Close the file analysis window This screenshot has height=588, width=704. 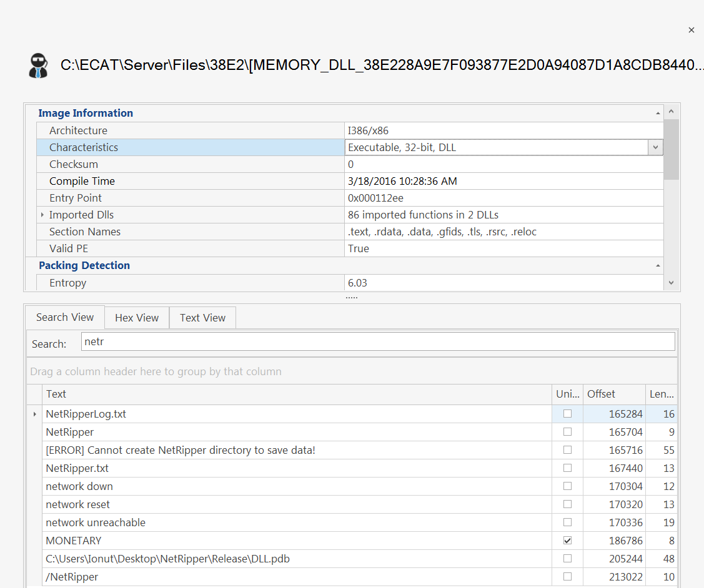pyautogui.click(x=691, y=30)
